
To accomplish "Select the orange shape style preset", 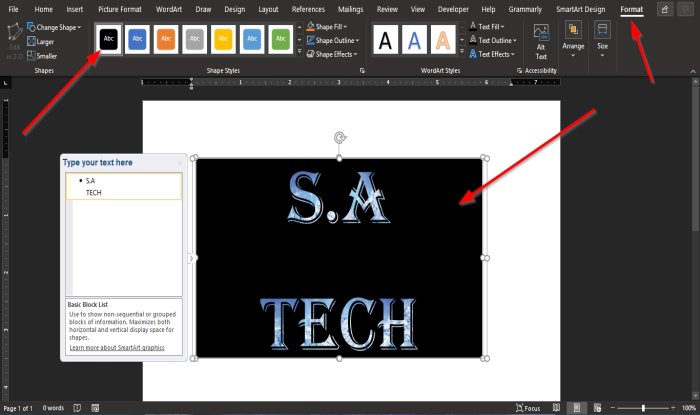I will (167, 39).
